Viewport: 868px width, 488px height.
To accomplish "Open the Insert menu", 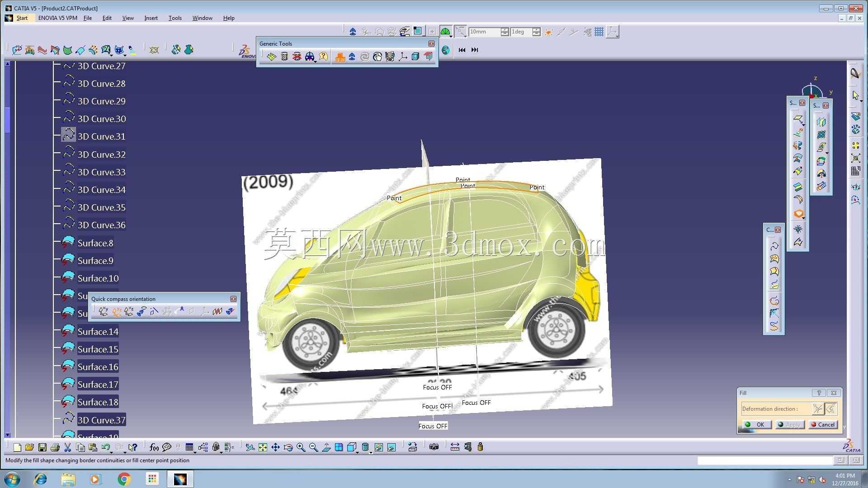I will point(151,18).
